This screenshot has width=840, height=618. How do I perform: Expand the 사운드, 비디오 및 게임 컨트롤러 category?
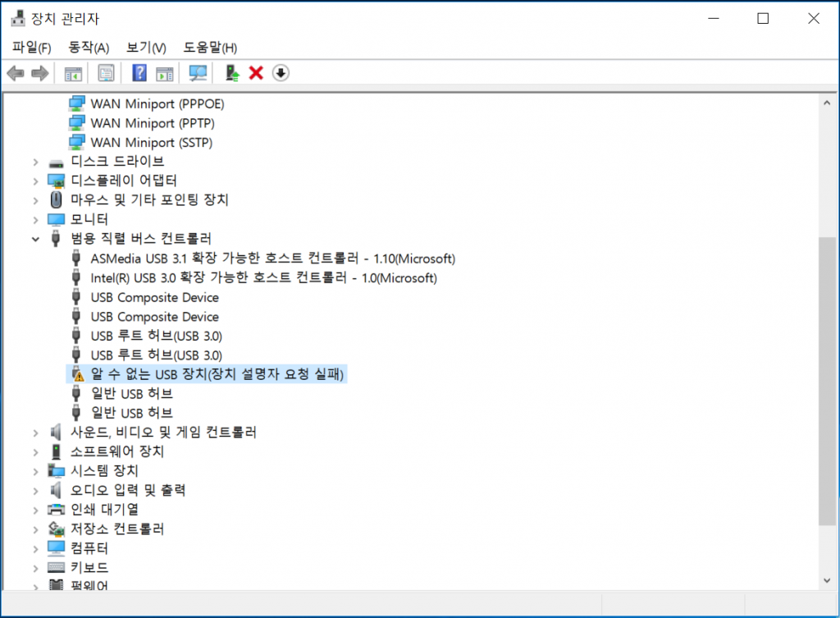pos(35,433)
